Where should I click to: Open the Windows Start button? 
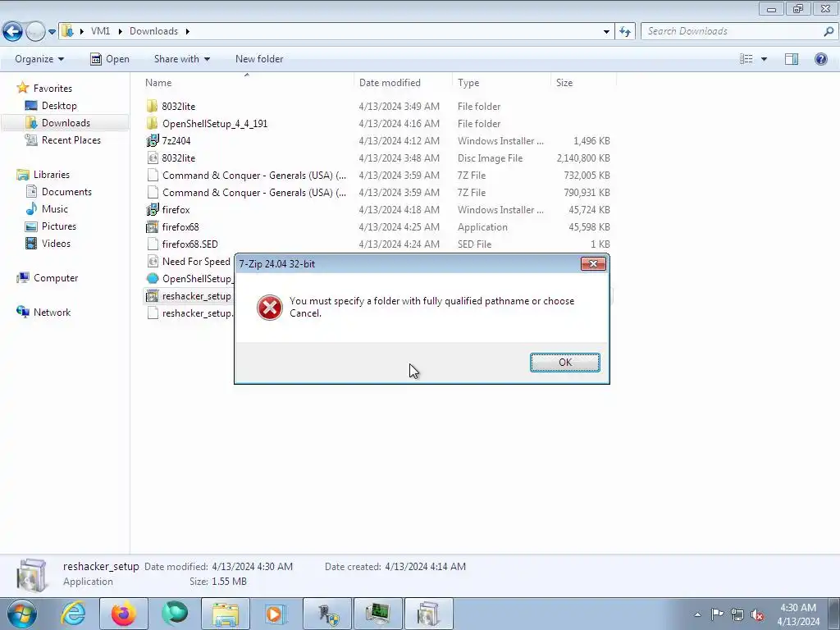pos(22,614)
